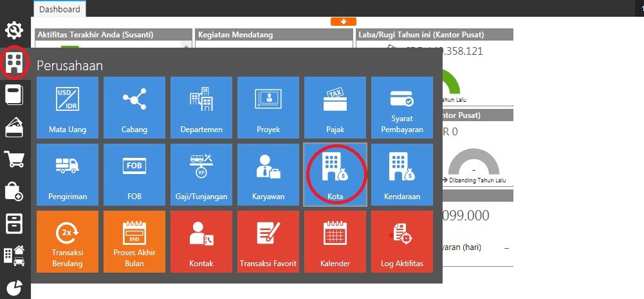Click the Kota tile

tap(335, 175)
